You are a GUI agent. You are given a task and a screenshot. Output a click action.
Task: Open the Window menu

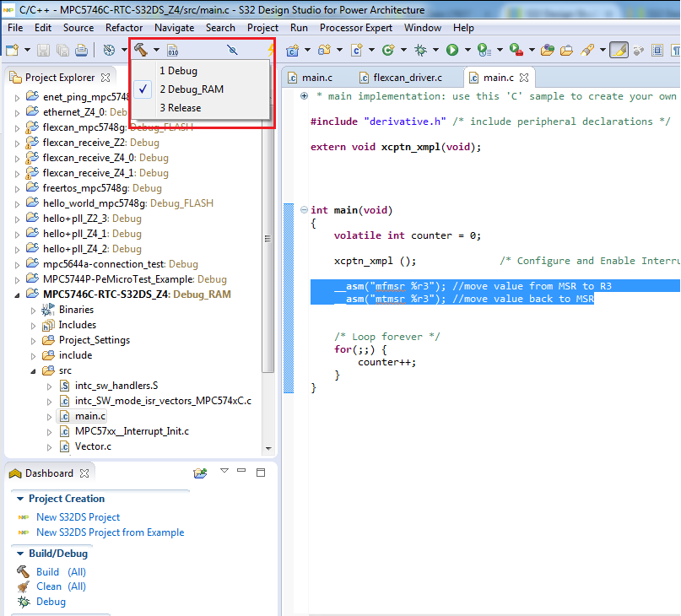coord(423,28)
